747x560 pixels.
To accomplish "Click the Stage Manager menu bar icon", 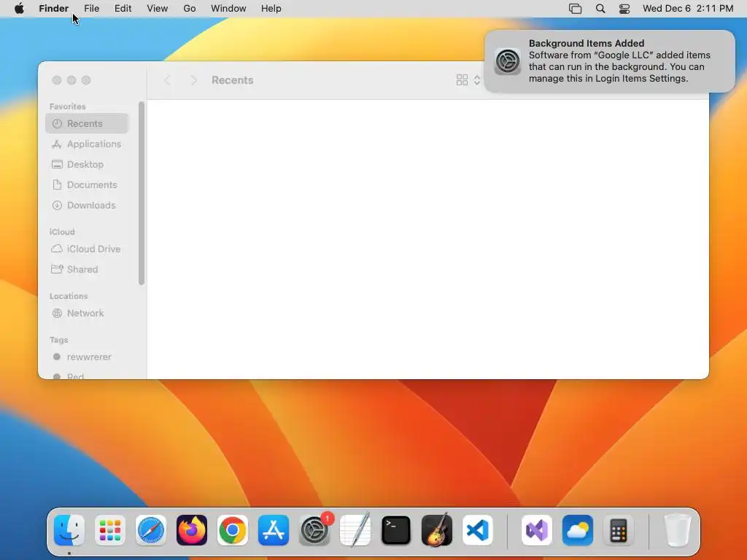I will 575,9.
